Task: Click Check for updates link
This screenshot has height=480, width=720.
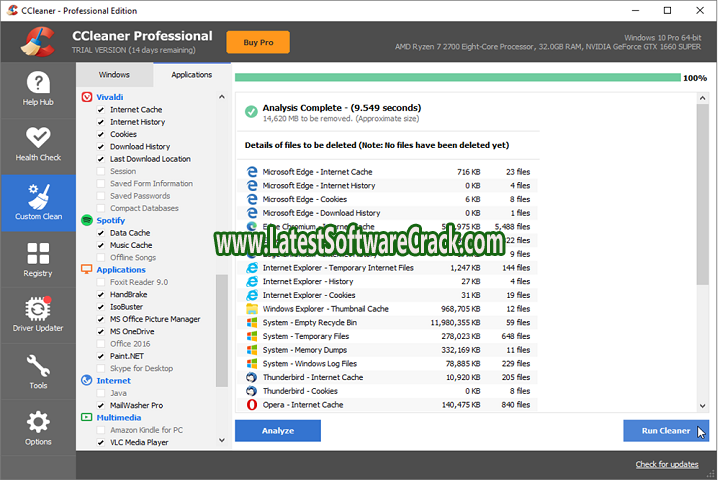Action: tap(667, 464)
